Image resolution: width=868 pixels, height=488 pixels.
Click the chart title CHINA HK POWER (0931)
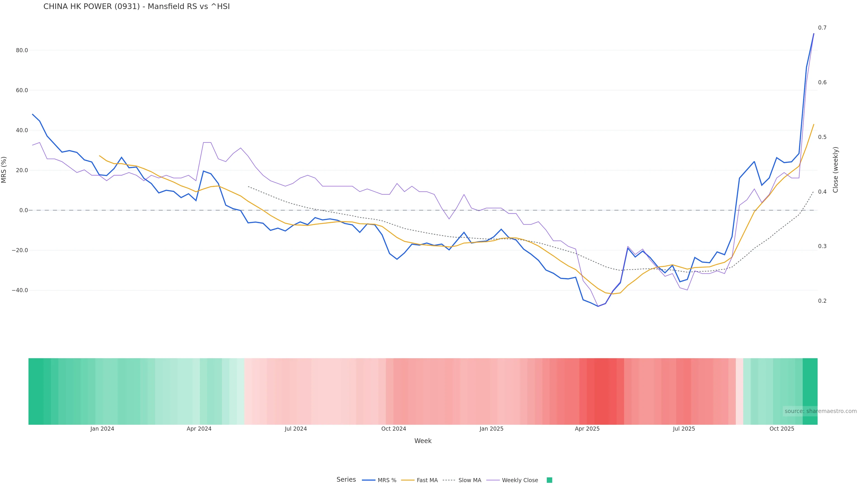point(137,6)
